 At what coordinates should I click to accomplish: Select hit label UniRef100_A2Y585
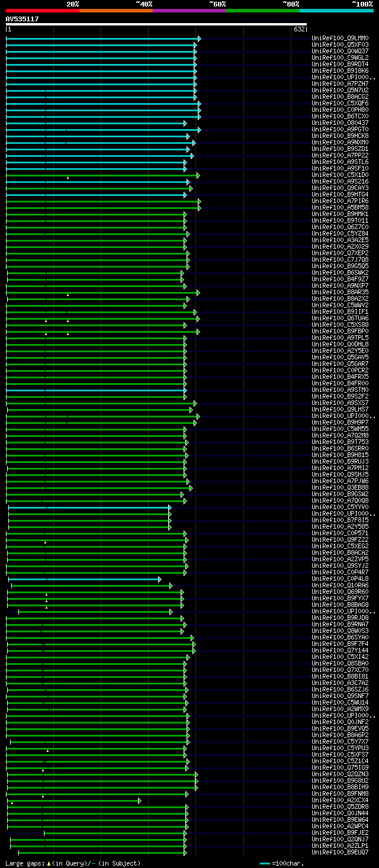point(340,527)
